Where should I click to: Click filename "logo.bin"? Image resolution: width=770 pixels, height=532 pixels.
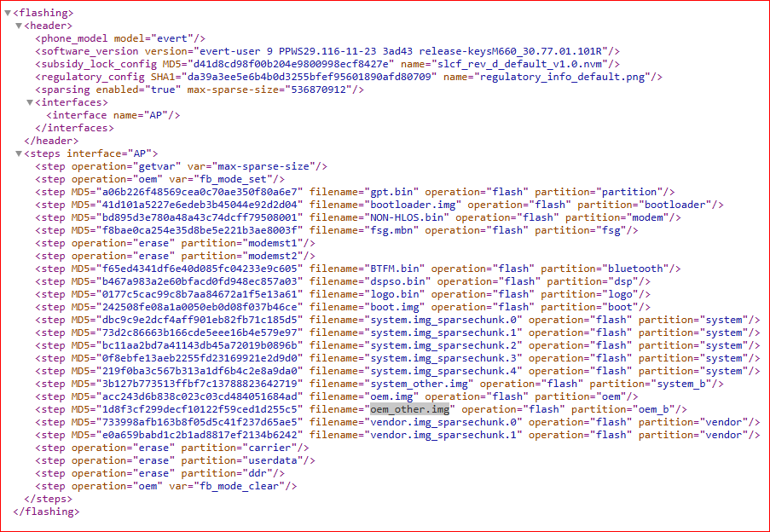394,293
